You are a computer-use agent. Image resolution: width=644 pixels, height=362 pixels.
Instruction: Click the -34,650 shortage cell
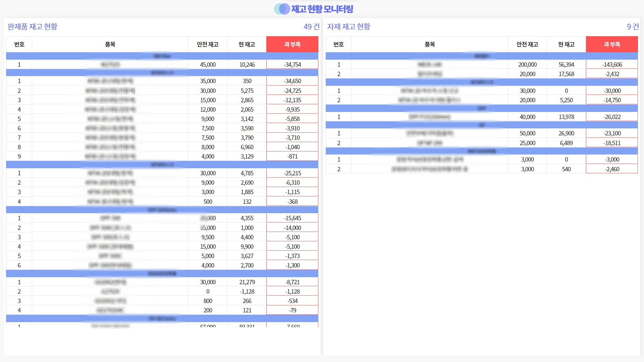292,81
